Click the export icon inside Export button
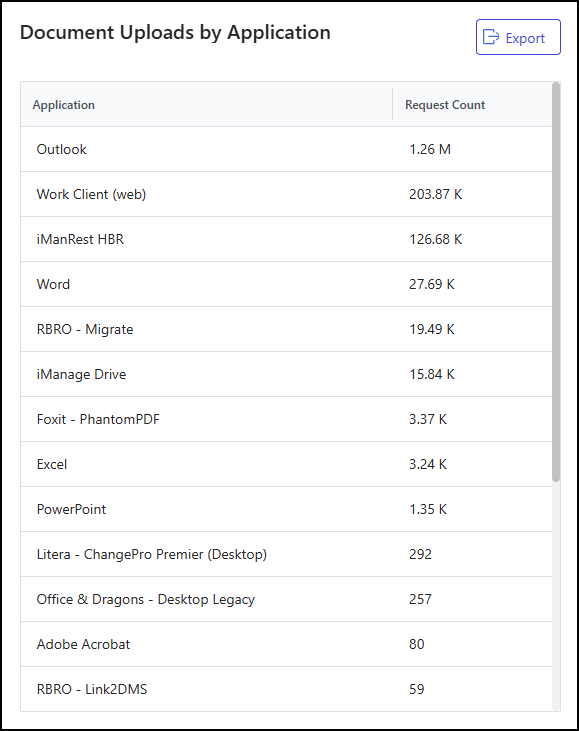 pos(491,37)
